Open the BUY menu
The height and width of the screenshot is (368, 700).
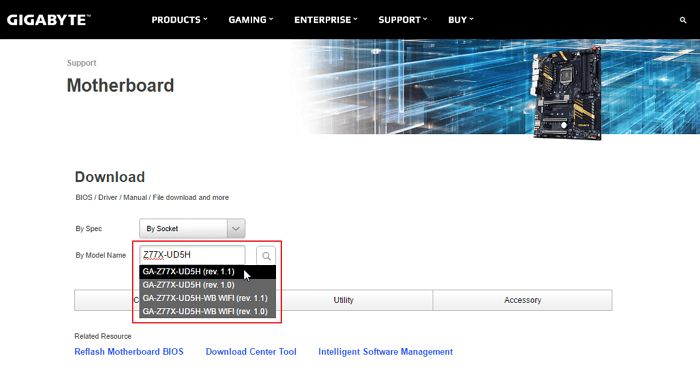tap(461, 20)
